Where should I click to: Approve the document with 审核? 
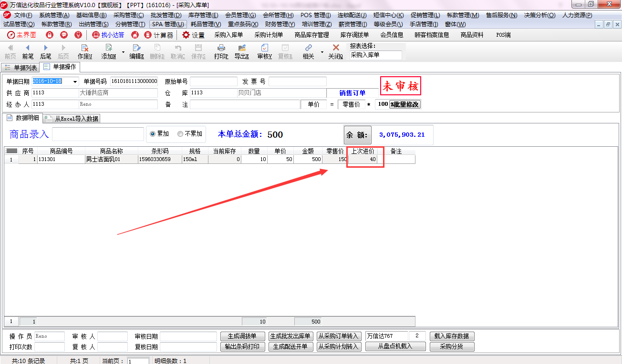tap(265, 51)
